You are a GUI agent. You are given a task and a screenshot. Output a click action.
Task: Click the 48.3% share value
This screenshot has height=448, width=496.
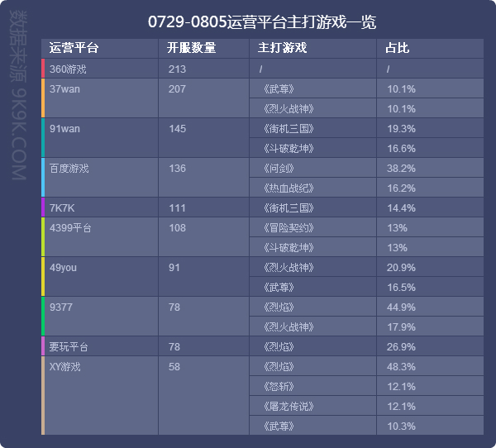pyautogui.click(x=401, y=367)
